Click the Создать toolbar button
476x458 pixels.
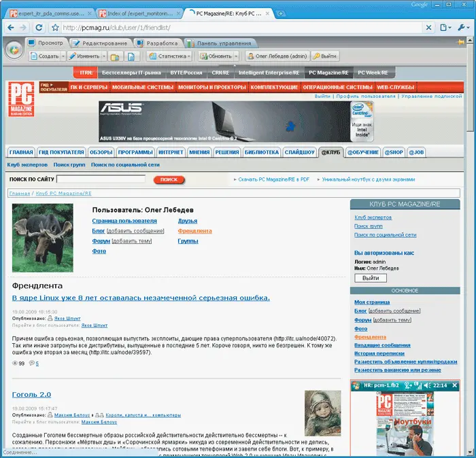coord(45,56)
